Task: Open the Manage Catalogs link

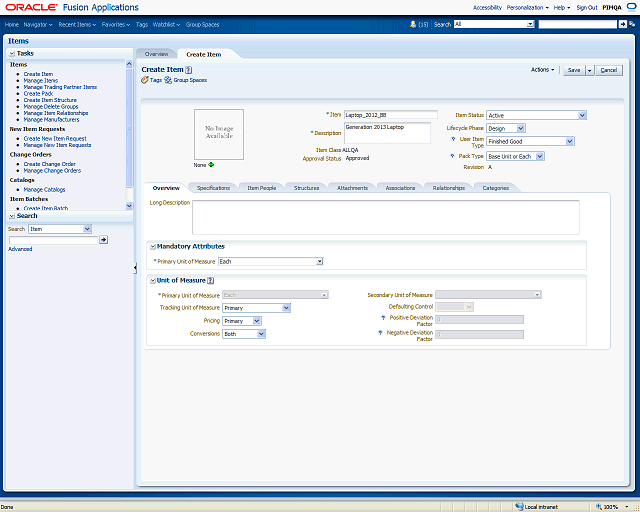Action: tap(45, 189)
